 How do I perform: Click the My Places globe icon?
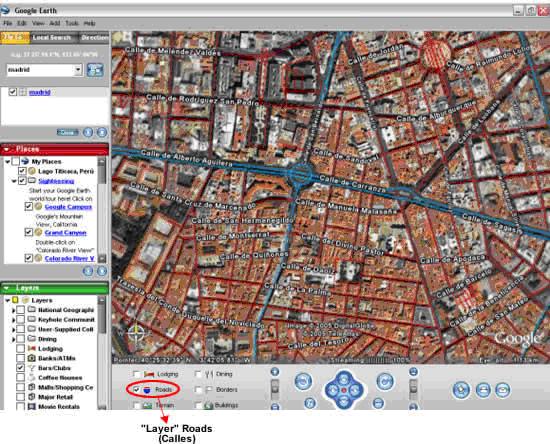[x=25, y=161]
